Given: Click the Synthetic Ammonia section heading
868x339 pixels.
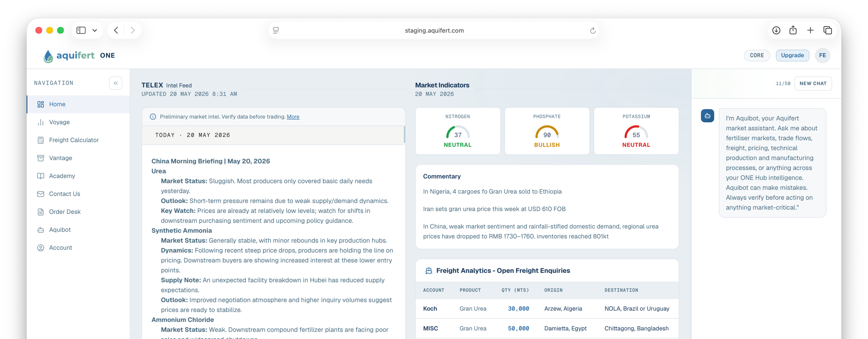Looking at the screenshot, I should pos(181,231).
